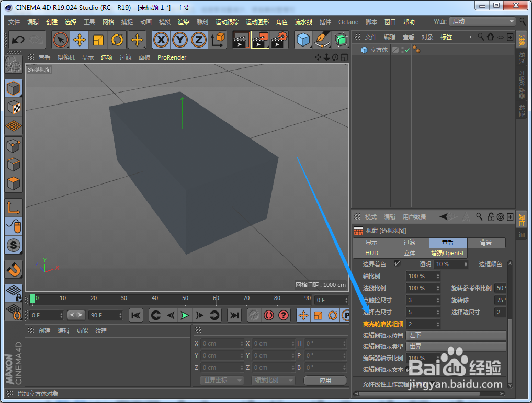
Task: Enable Snap magnet icon
Action: [x=14, y=269]
